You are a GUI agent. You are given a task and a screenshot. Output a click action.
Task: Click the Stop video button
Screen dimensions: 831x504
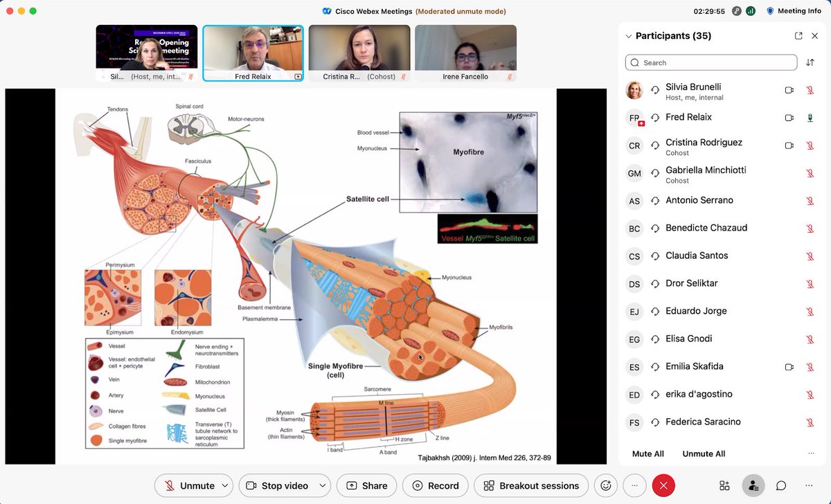pyautogui.click(x=276, y=485)
